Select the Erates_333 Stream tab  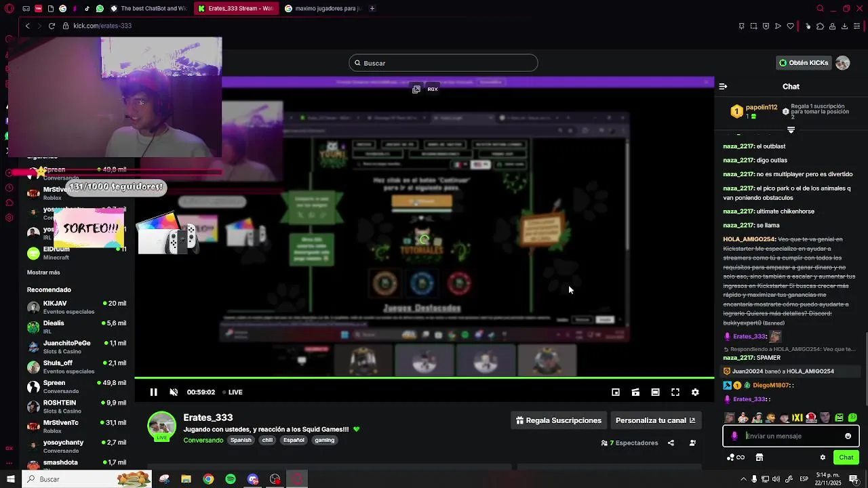point(236,8)
